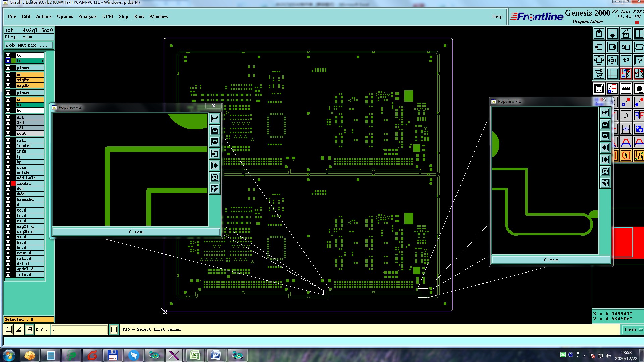
Task: Select the 1:2 zoom scale icon
Action: pos(626,60)
